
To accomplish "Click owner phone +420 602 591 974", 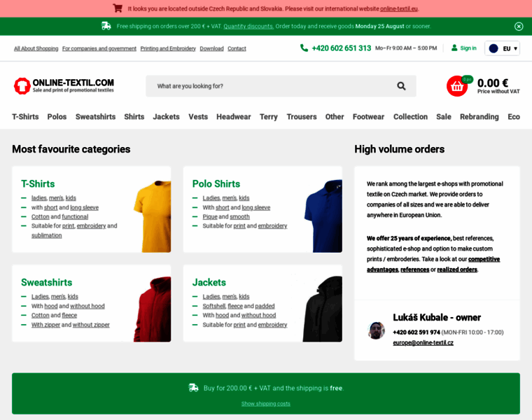I will (416, 332).
